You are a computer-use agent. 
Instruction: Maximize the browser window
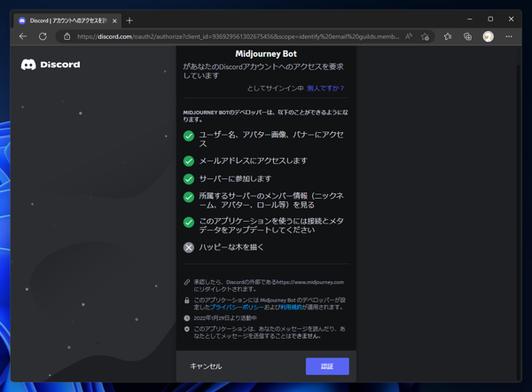(490, 19)
